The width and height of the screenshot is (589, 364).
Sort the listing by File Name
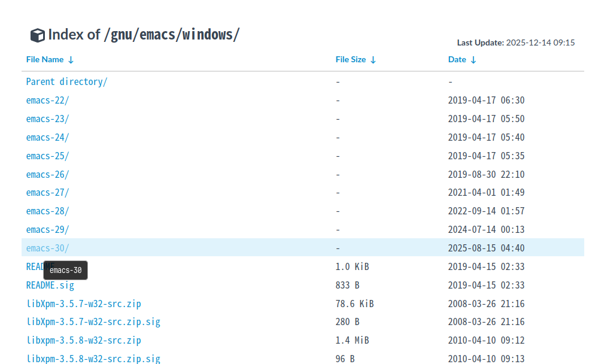click(50, 59)
